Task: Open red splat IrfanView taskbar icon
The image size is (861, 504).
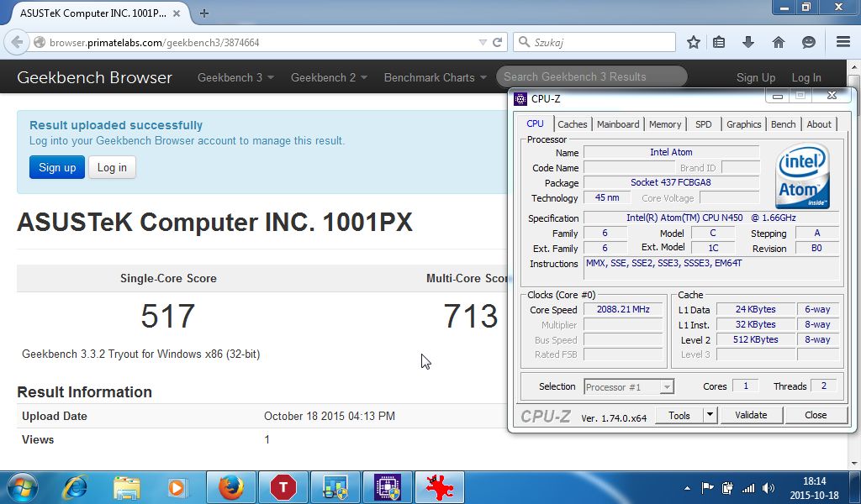Action: [440, 487]
